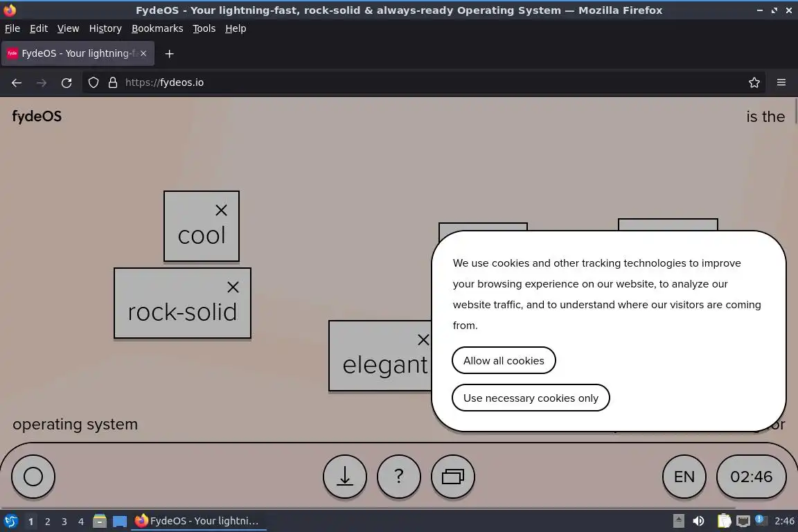This screenshot has width=798, height=532.
Task: Click the site security padlock icon
Action: click(113, 82)
